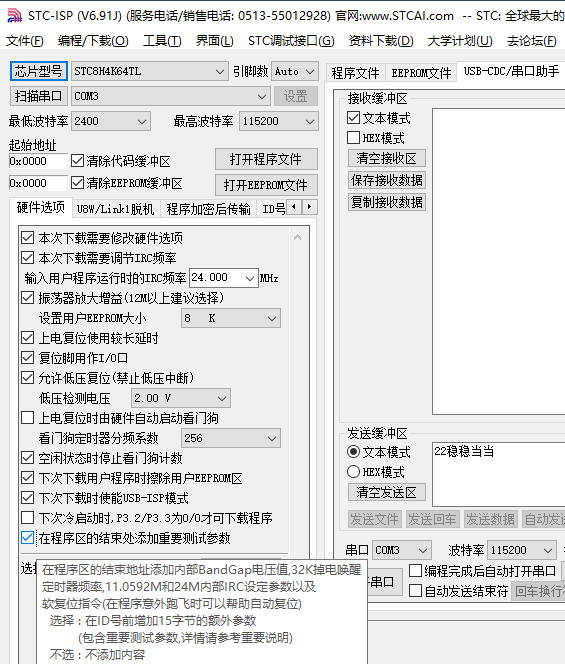Toggle '清除EEPROM缓冲区' checkbox

coord(78,183)
